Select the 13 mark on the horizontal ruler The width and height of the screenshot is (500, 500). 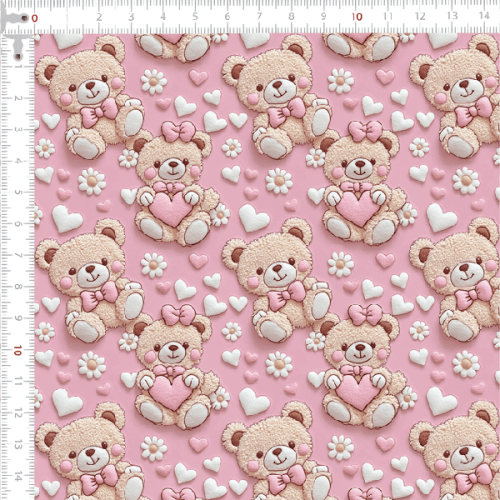tap(452, 16)
